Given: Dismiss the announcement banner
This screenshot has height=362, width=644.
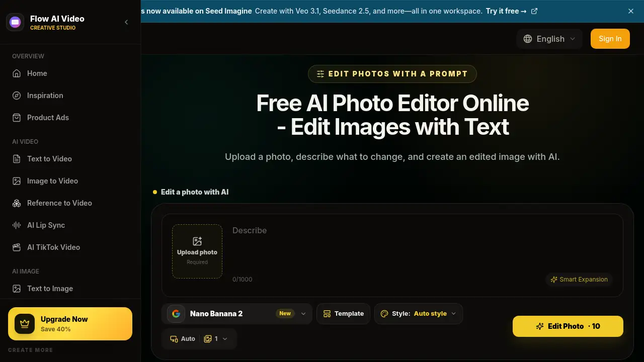Looking at the screenshot, I should click(631, 11).
